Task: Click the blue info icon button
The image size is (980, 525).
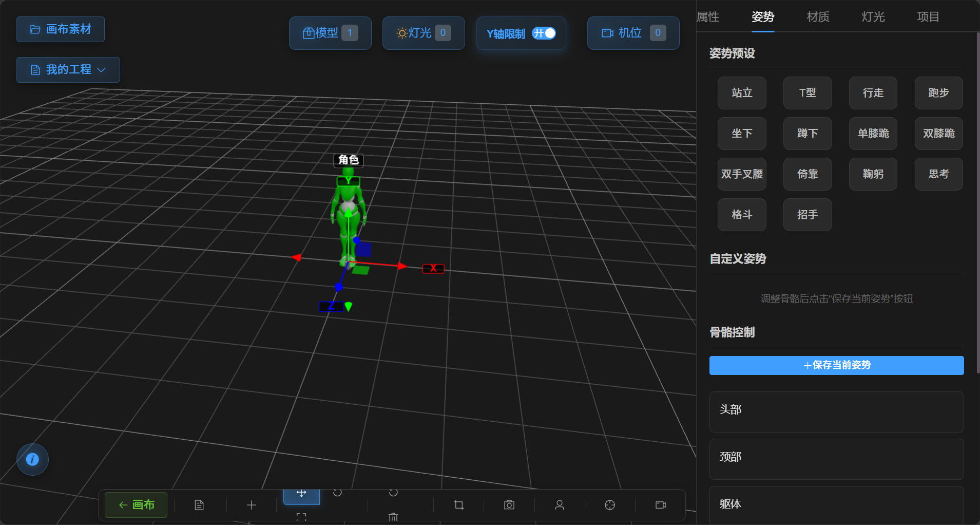Action: click(32, 459)
